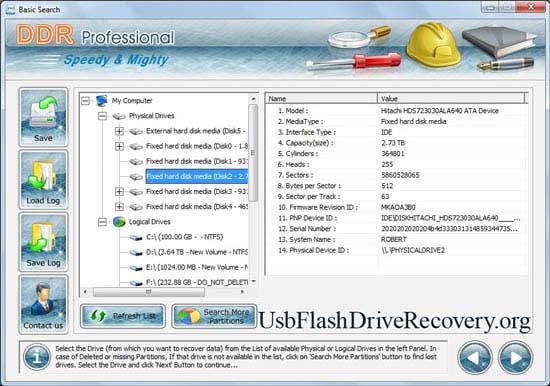Image resolution: width=550 pixels, height=386 pixels.
Task: Click the Logical Drives globe icon
Action: point(119,222)
